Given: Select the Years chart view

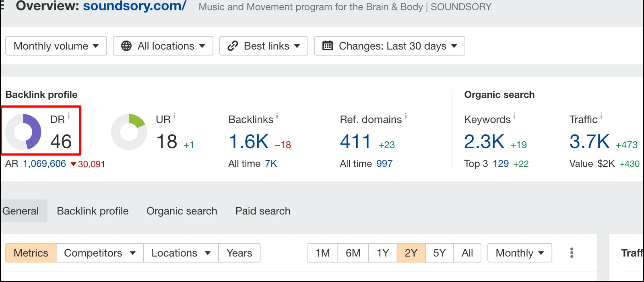Looking at the screenshot, I should tap(239, 253).
